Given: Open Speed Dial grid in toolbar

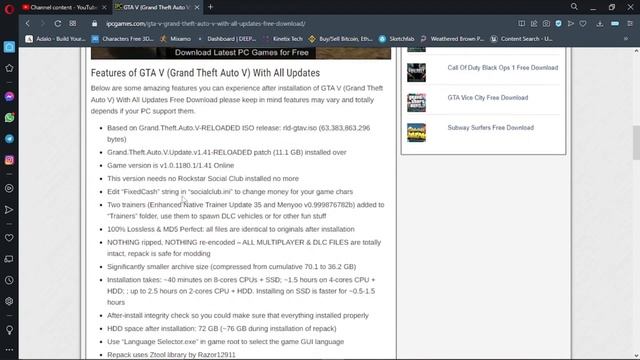Looking at the screenshot, I should (73, 24).
